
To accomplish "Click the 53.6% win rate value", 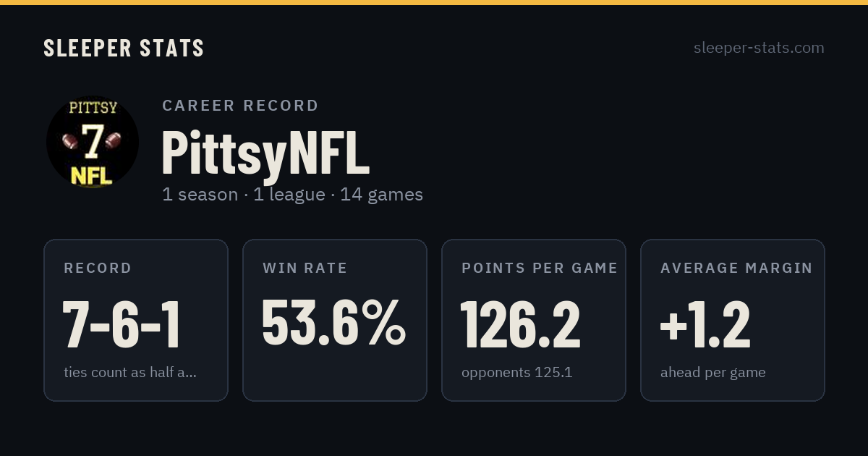I will point(333,324).
